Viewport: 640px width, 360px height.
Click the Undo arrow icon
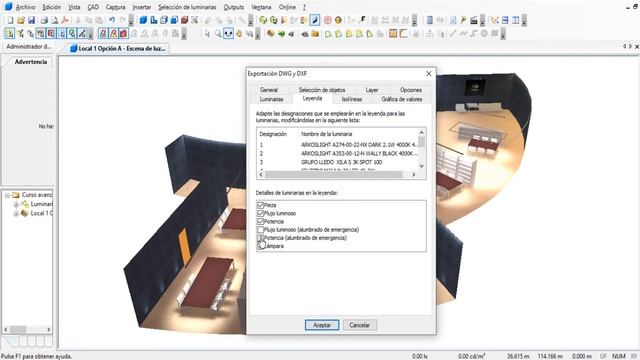coord(111,20)
